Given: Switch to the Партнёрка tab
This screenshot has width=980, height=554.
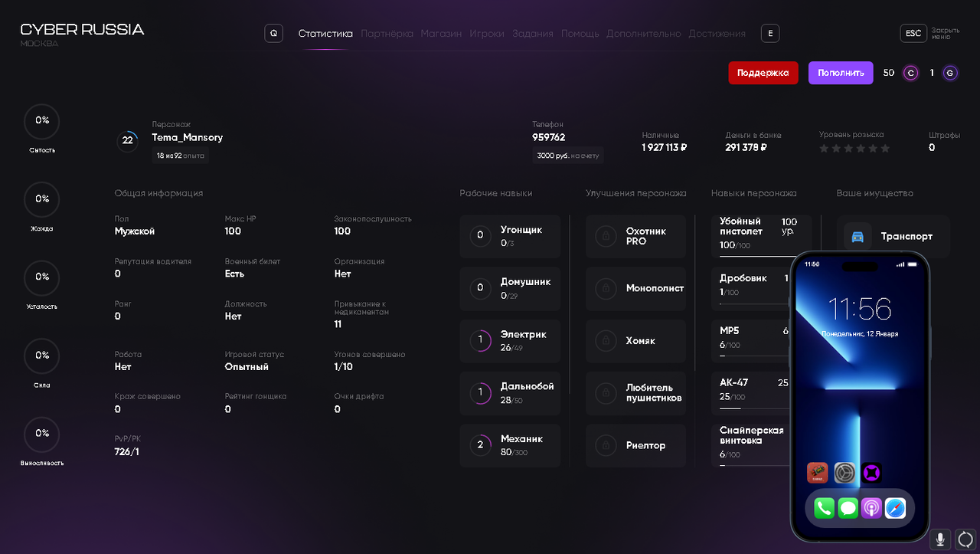Looking at the screenshot, I should [387, 34].
